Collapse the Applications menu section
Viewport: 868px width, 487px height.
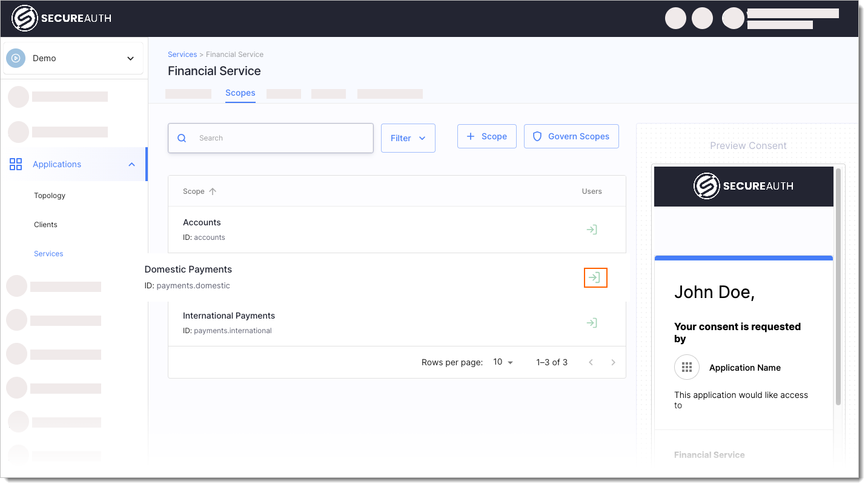pos(131,164)
